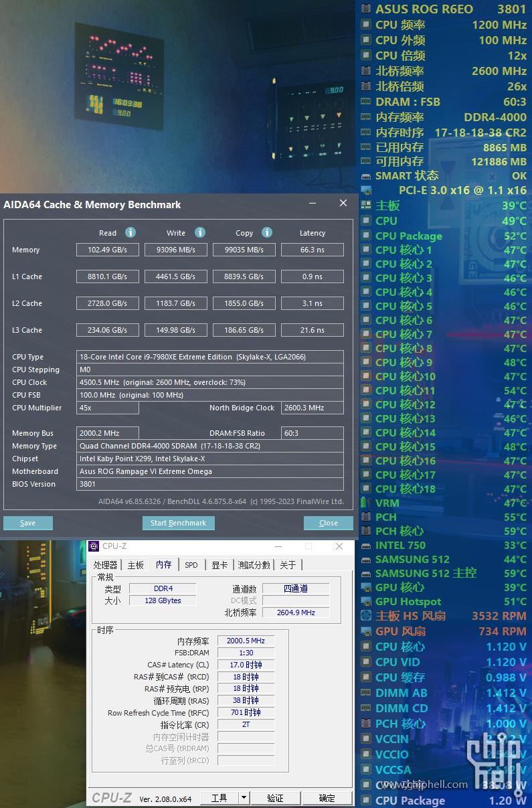Click the icon beside 已用内存

click(x=366, y=147)
